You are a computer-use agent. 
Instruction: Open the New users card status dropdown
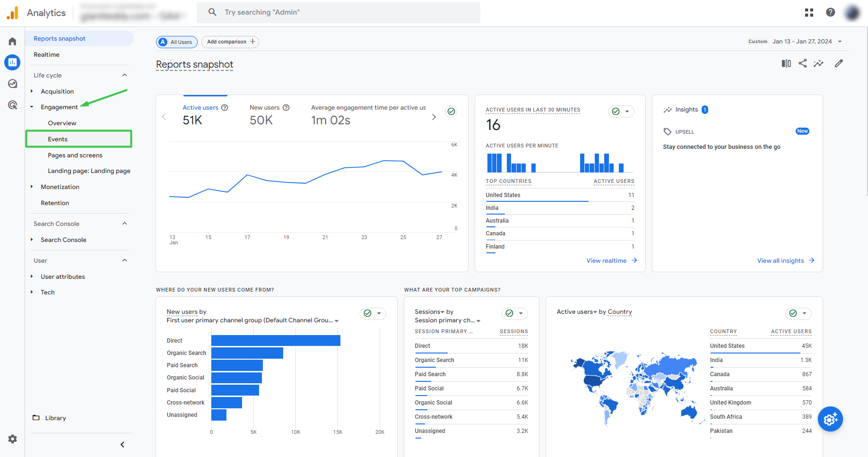click(379, 313)
